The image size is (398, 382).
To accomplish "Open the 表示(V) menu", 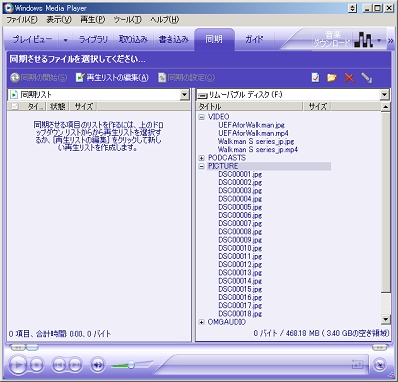I will (59, 20).
